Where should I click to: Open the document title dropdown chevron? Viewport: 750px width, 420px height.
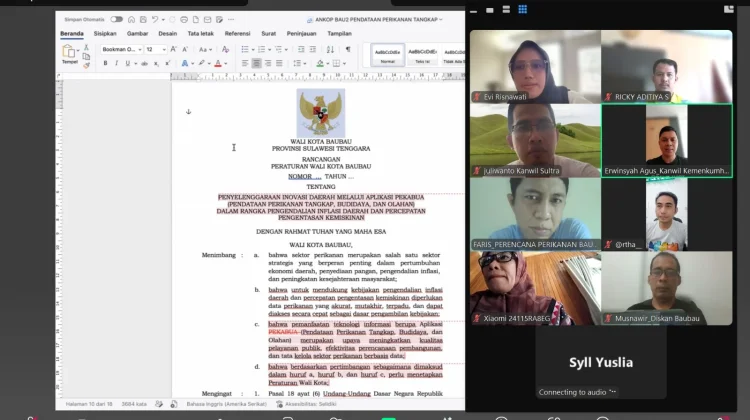coord(441,20)
